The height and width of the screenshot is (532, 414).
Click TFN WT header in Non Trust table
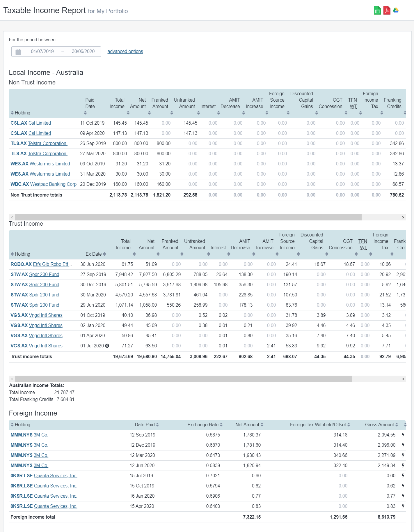click(353, 103)
